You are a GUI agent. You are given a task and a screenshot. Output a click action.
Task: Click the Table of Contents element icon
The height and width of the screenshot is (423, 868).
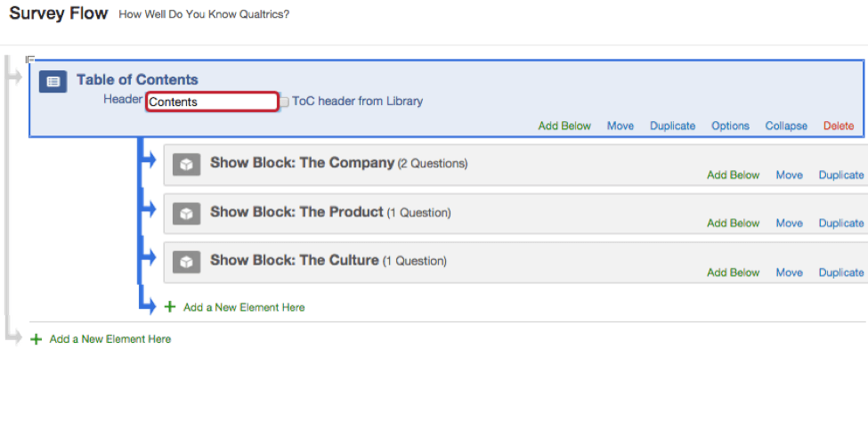[x=53, y=82]
